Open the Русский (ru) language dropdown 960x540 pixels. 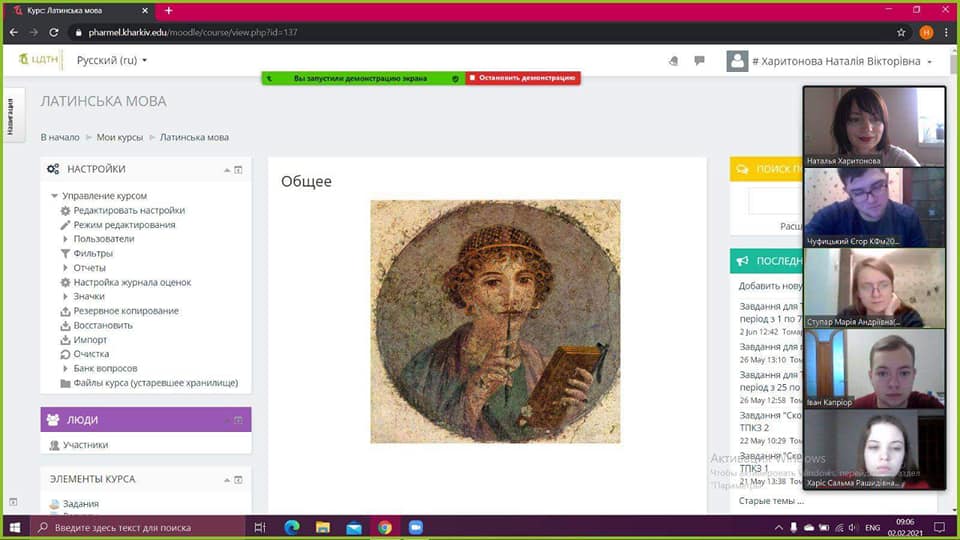click(x=111, y=60)
